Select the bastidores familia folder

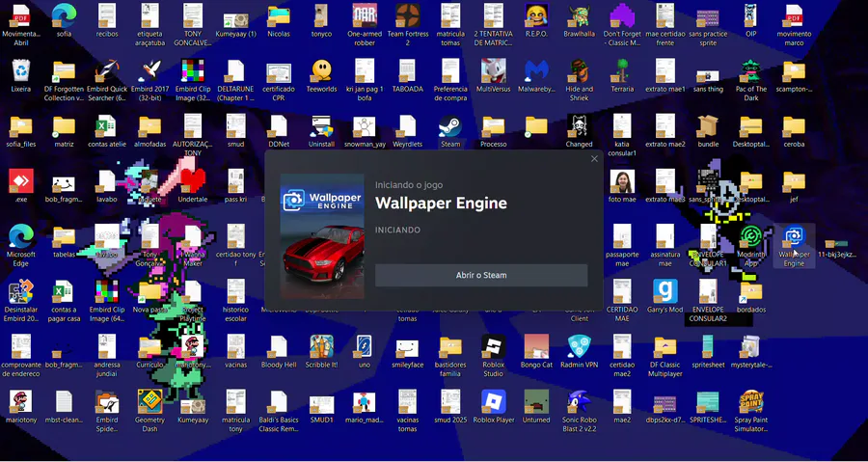[x=450, y=357]
